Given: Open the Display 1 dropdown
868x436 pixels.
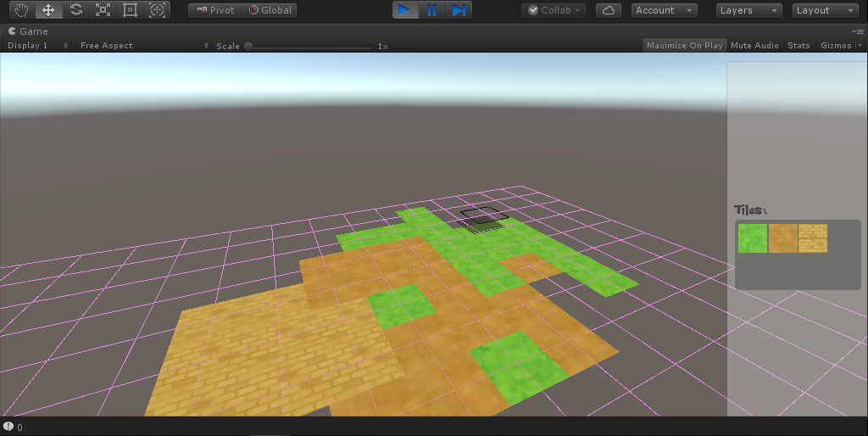Looking at the screenshot, I should click(x=37, y=46).
